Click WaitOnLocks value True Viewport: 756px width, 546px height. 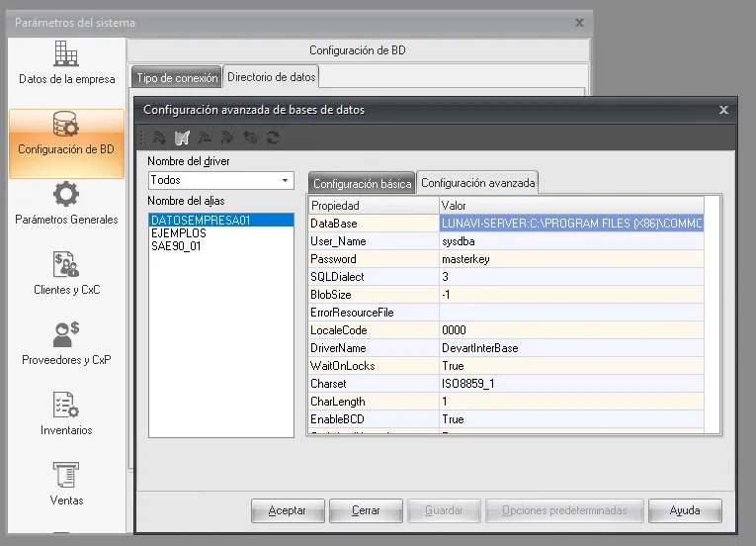coord(571,366)
